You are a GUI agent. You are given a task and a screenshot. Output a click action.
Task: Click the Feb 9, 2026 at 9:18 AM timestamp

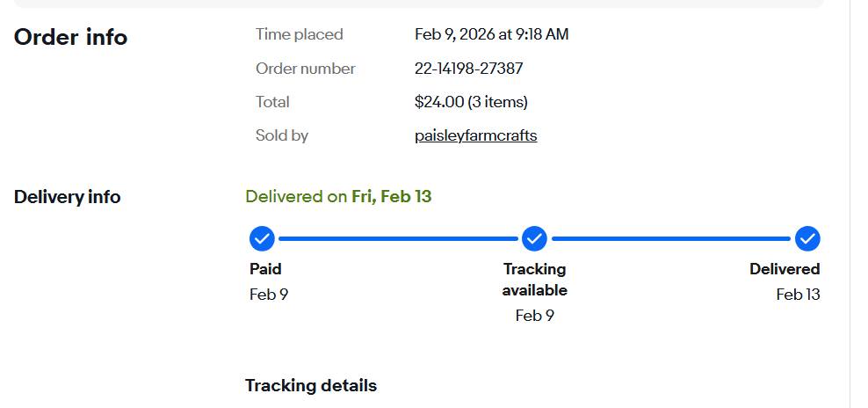tap(491, 34)
